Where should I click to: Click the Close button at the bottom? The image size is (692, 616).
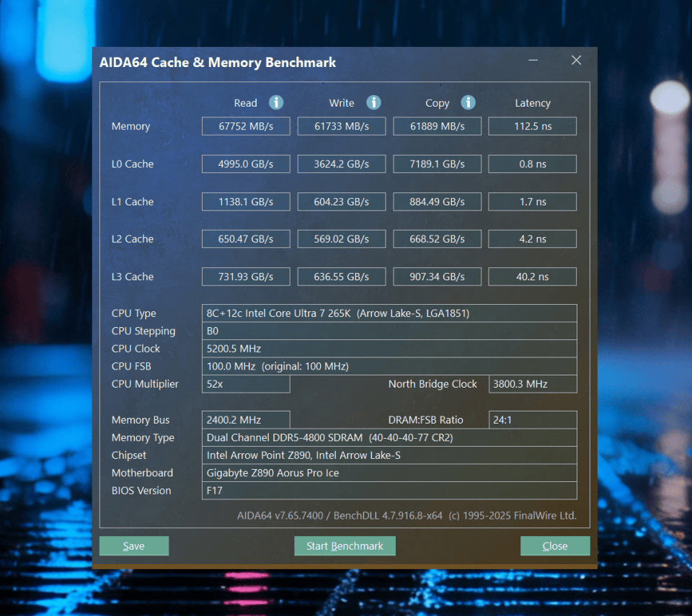(x=555, y=545)
